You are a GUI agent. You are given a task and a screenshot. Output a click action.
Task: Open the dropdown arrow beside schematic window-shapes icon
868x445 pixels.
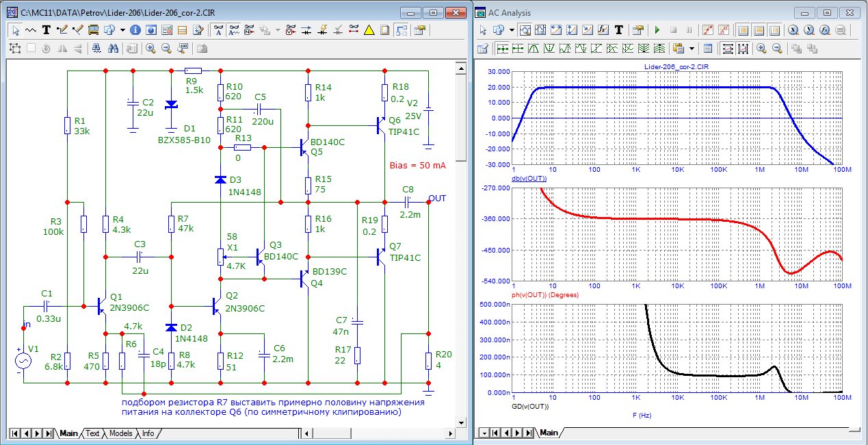pos(122,29)
